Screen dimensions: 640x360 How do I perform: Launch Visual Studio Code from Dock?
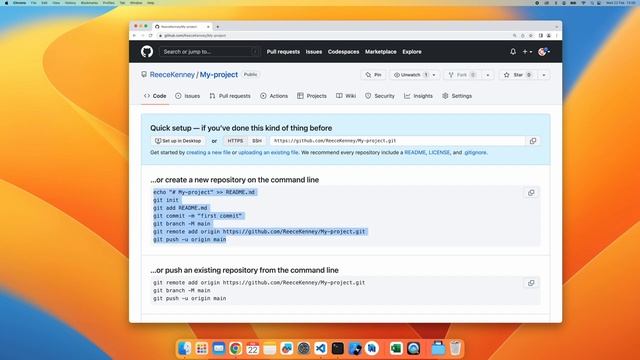(321, 348)
